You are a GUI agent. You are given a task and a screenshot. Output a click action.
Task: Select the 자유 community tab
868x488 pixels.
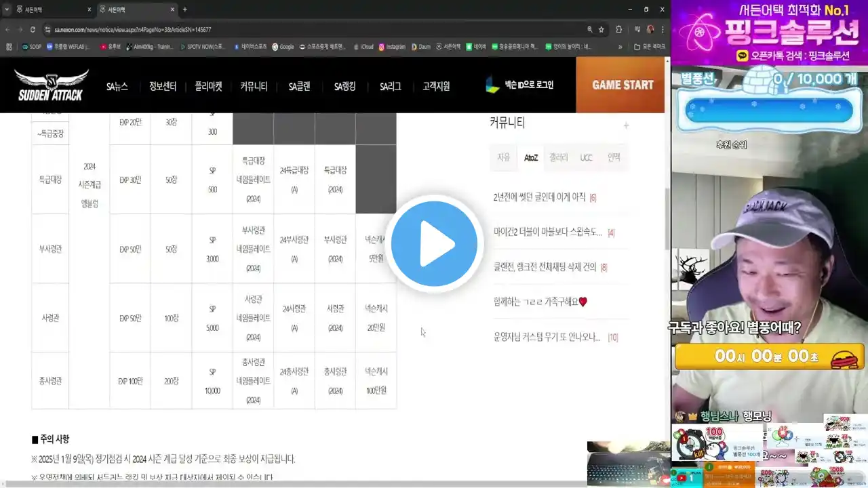pyautogui.click(x=503, y=157)
